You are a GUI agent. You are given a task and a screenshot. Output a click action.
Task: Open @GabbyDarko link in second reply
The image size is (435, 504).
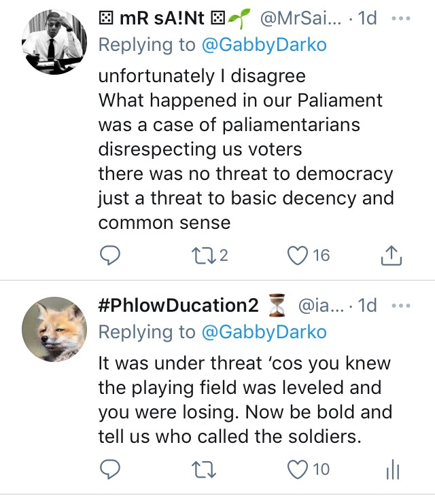click(x=264, y=332)
